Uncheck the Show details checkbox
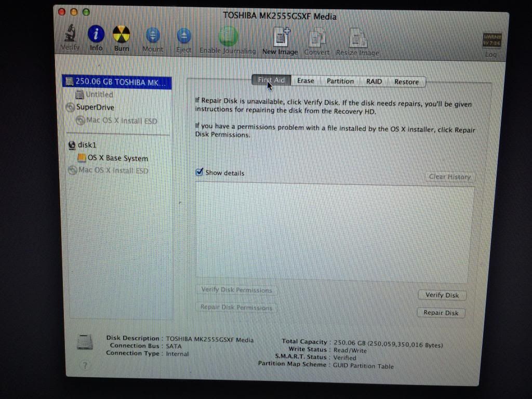This screenshot has width=532, height=399. (199, 172)
